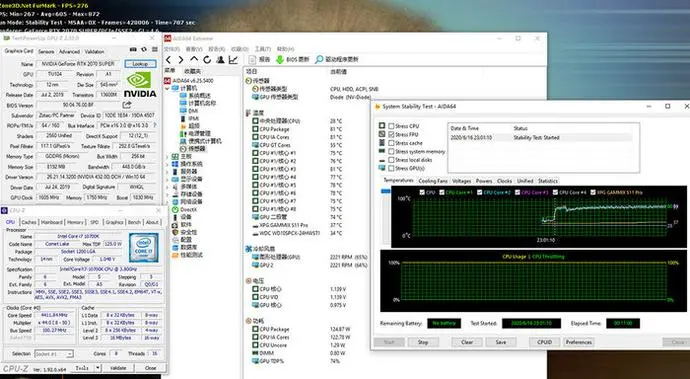Screen dimensions: 690x379
Task: Toggle the CPU Core #4 graph checkbox
Action: [555, 192]
